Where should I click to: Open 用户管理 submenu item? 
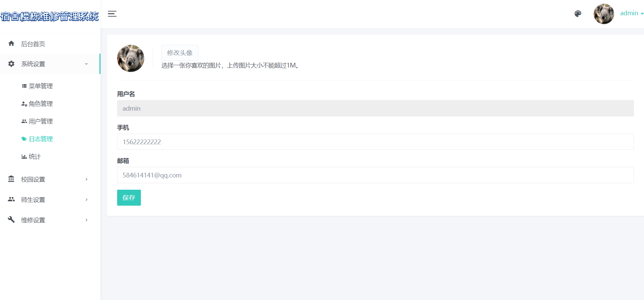coord(41,121)
